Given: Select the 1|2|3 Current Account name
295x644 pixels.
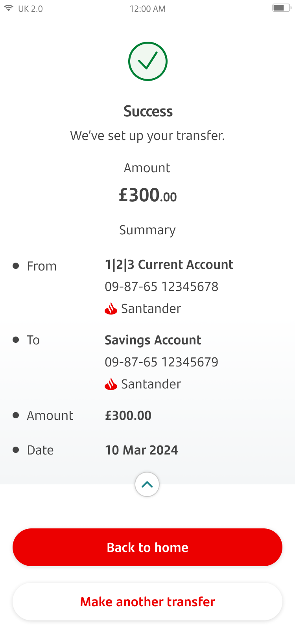Looking at the screenshot, I should (169, 265).
